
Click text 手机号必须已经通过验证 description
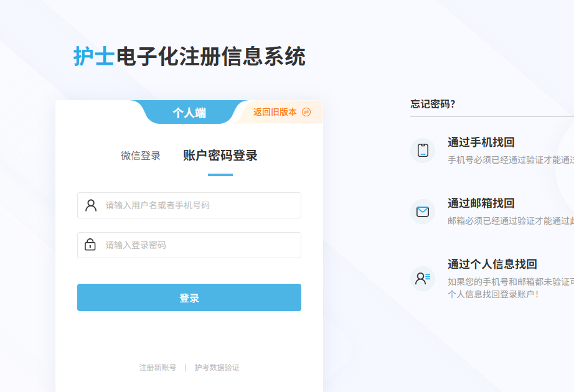[x=510, y=159]
